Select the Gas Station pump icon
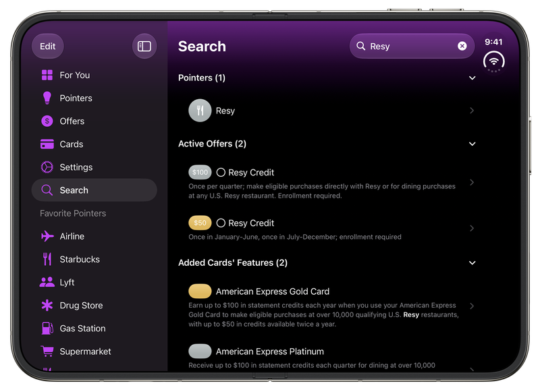540x392 pixels. 47,329
